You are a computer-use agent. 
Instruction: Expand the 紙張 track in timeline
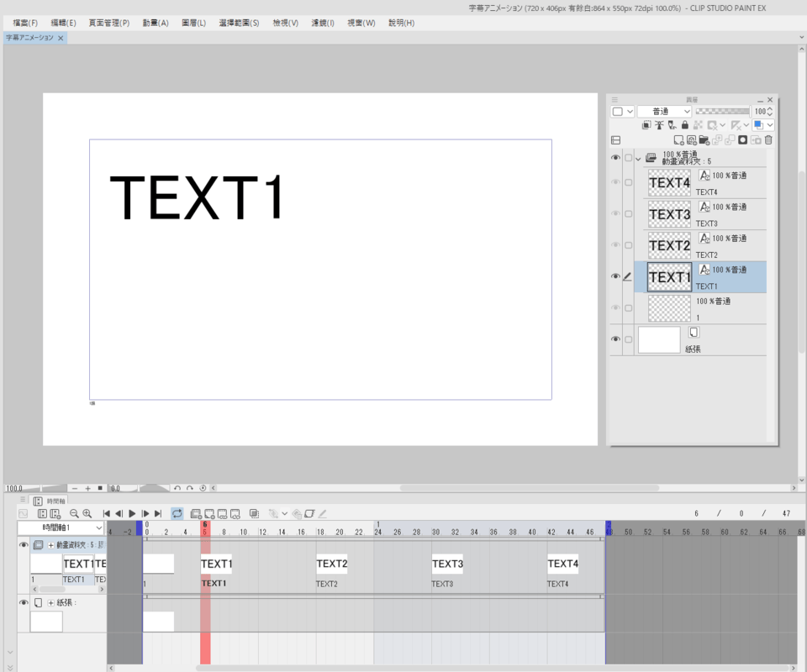51,603
